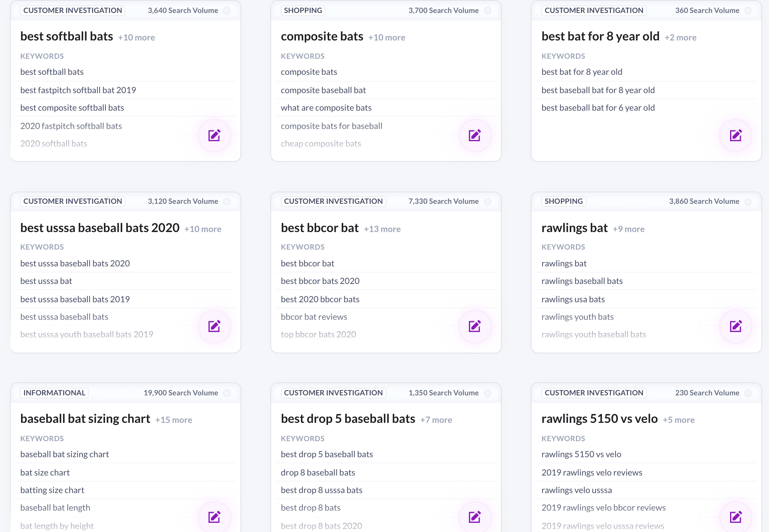Screen dimensions: 769x532
Task: Open editor for composite bats cluster
Action: (x=475, y=135)
